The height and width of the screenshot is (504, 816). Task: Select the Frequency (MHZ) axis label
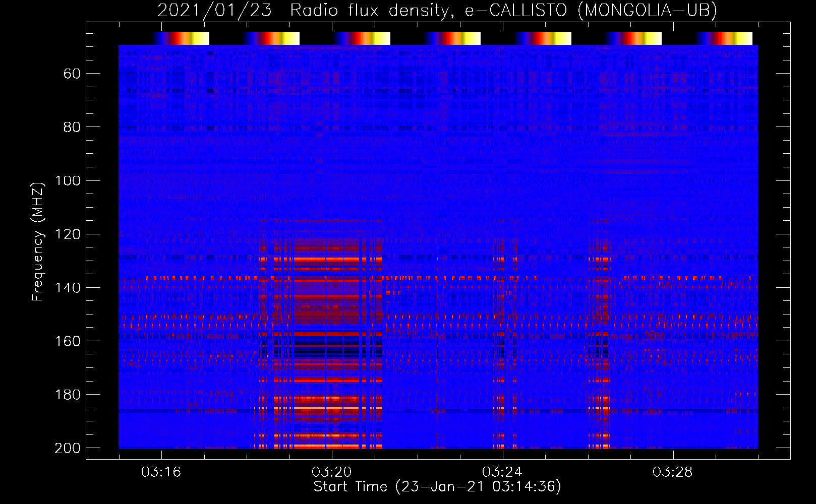[x=38, y=241]
